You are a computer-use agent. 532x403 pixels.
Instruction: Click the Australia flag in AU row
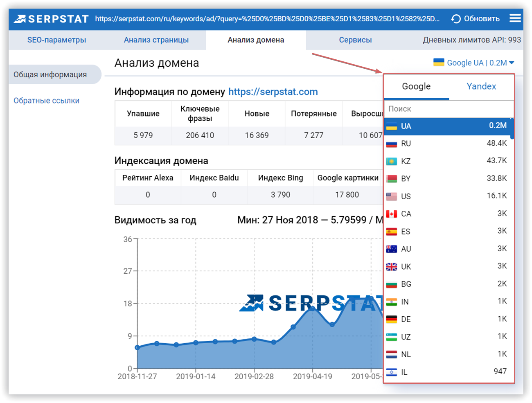click(392, 249)
